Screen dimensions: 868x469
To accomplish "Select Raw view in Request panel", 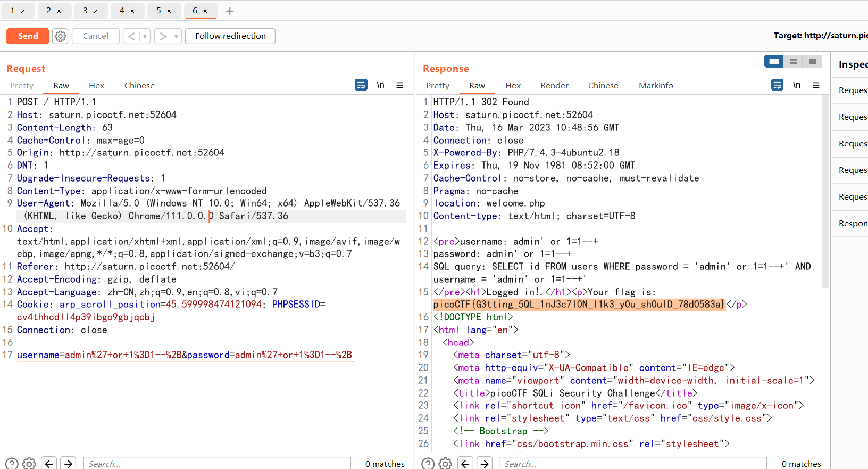I will click(x=61, y=86).
